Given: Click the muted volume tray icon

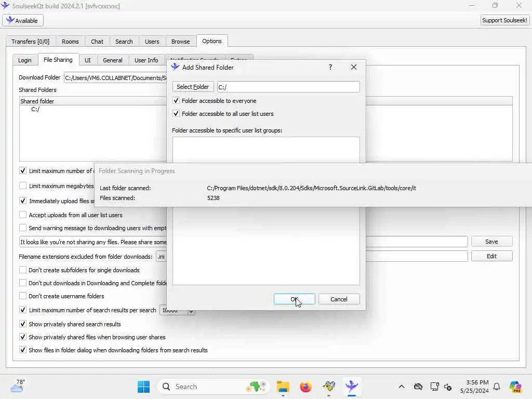Looking at the screenshot, I should (x=447, y=387).
